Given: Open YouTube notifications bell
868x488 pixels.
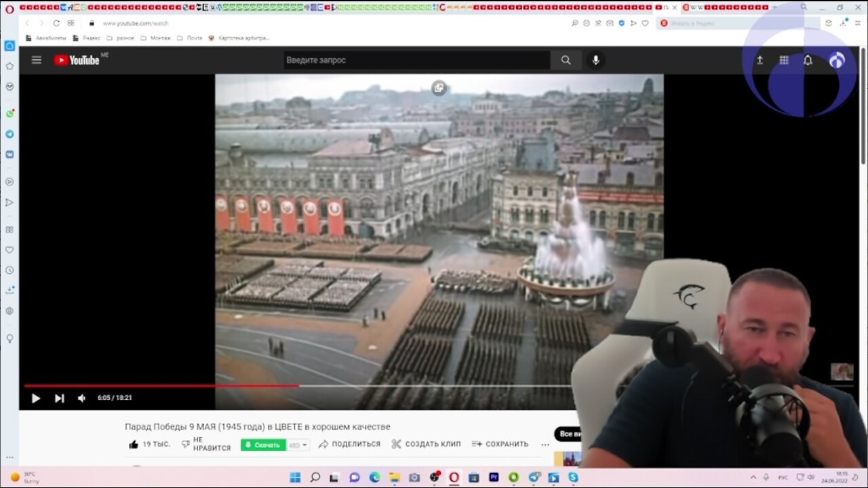Looking at the screenshot, I should 808,60.
